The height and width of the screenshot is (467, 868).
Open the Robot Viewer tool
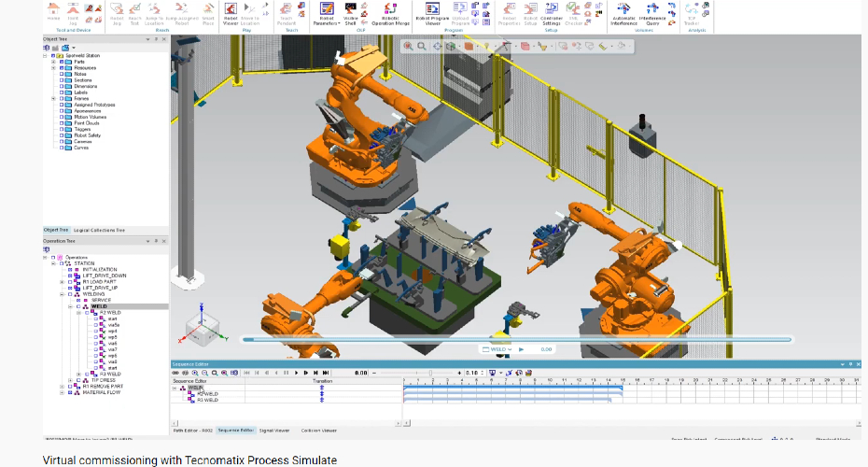point(230,9)
